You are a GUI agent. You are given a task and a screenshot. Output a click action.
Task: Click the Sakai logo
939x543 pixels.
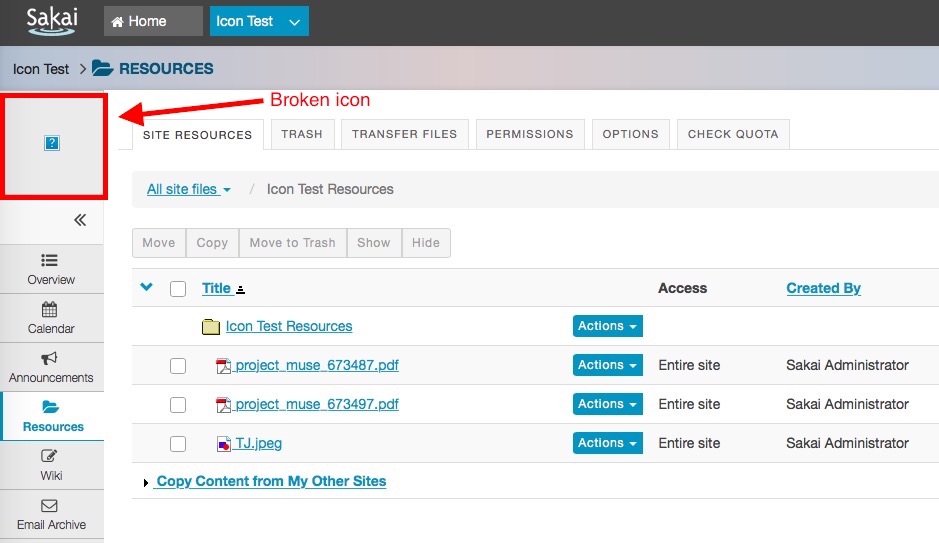pos(52,22)
